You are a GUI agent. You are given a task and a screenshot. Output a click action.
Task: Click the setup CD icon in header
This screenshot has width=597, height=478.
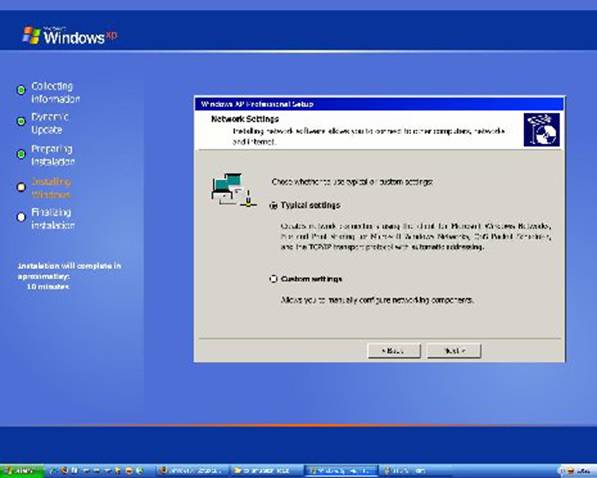pyautogui.click(x=541, y=129)
